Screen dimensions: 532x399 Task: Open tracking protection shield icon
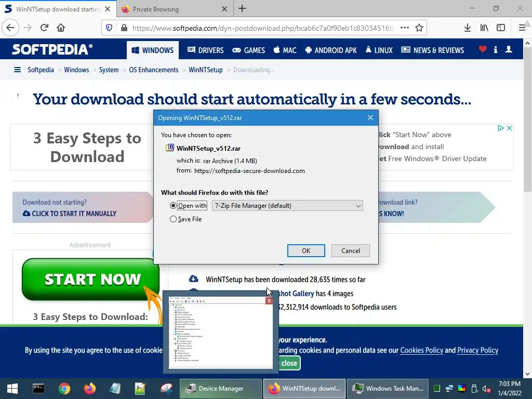[109, 28]
